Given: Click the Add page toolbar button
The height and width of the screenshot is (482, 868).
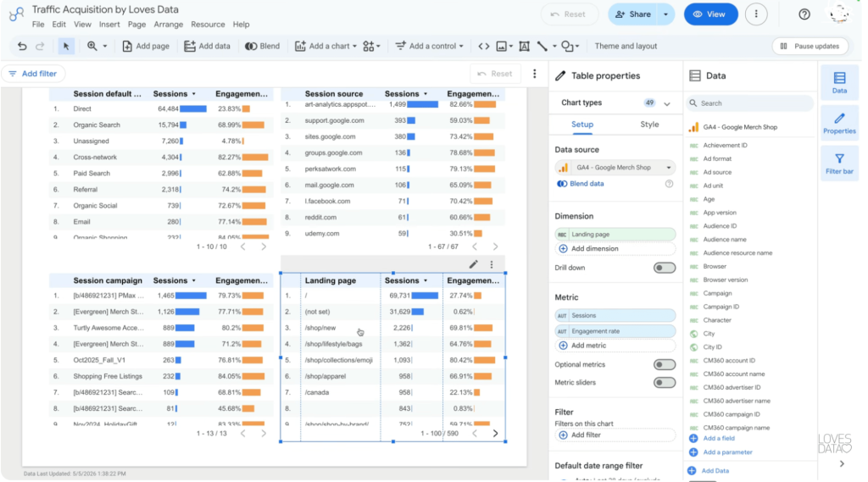Looking at the screenshot, I should pyautogui.click(x=146, y=46).
